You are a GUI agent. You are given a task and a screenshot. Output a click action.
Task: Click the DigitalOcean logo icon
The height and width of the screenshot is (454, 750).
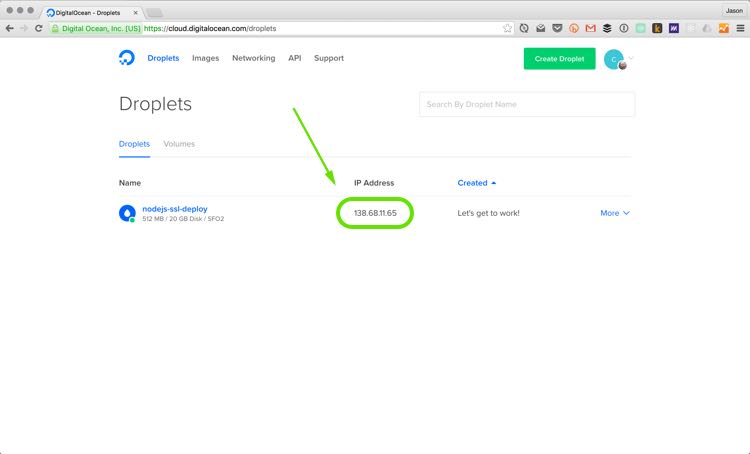pos(127,58)
